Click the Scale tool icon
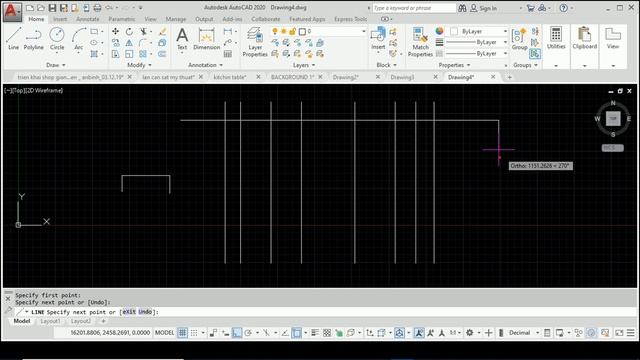 [129, 54]
